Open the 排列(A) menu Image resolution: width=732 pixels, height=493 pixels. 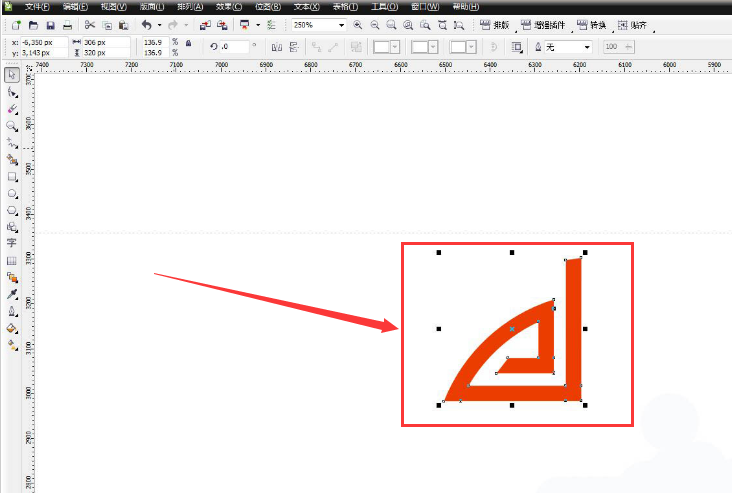coord(190,7)
